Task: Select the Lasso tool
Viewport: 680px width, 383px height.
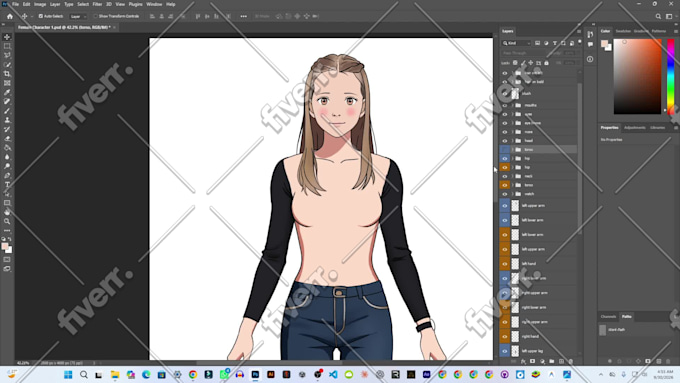Action: (7, 56)
